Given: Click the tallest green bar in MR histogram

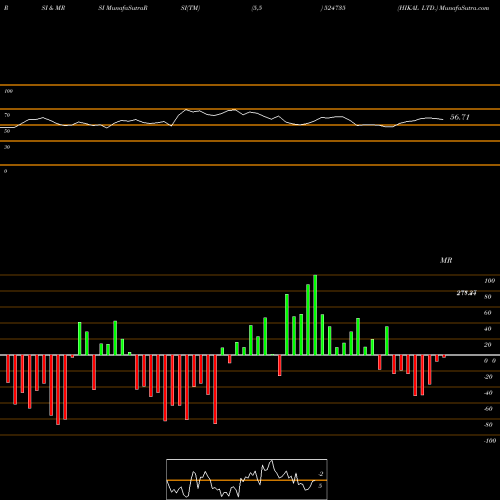Looking at the screenshot, I should (315, 315).
